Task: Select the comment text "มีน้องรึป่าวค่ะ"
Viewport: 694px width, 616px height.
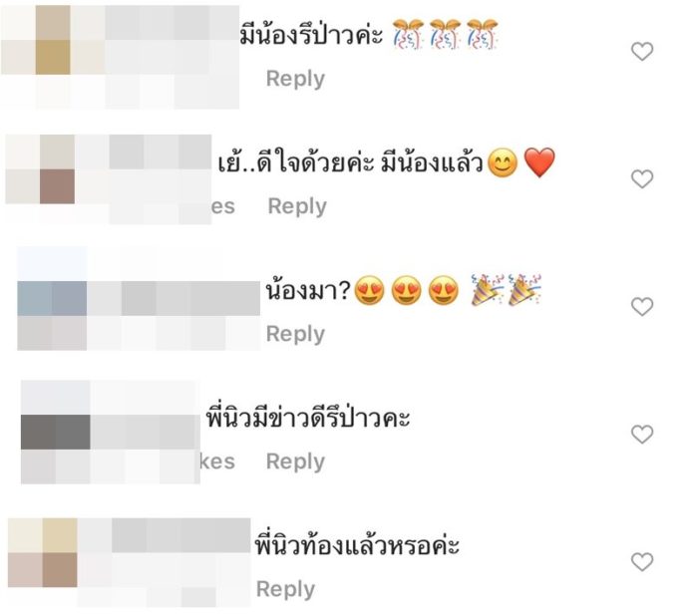Action: (x=311, y=34)
